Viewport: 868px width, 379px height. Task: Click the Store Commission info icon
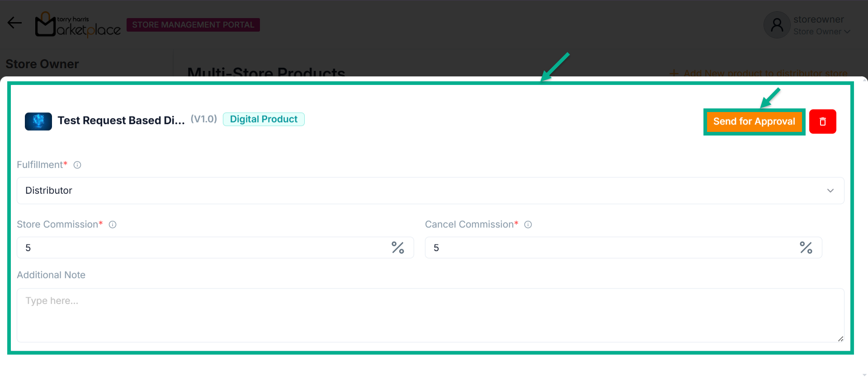113,225
